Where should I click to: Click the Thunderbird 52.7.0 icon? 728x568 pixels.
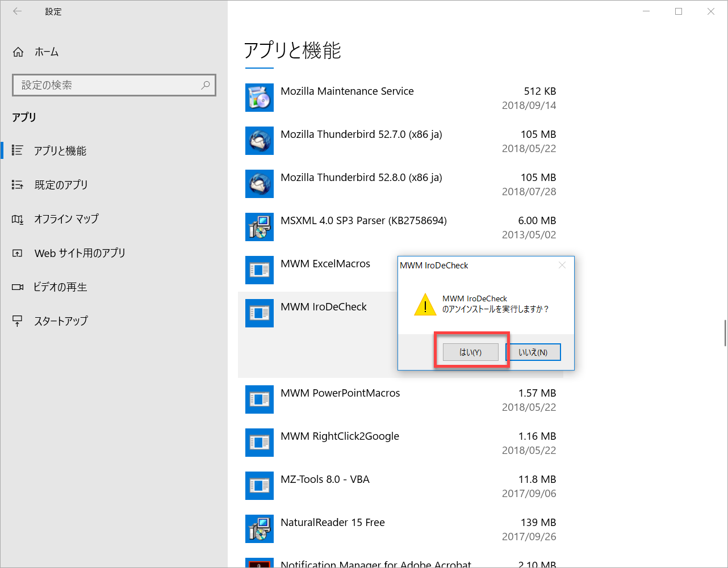click(x=260, y=141)
